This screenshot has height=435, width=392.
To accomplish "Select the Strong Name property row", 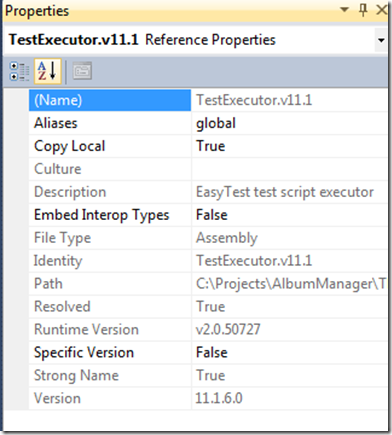I will (208, 375).
